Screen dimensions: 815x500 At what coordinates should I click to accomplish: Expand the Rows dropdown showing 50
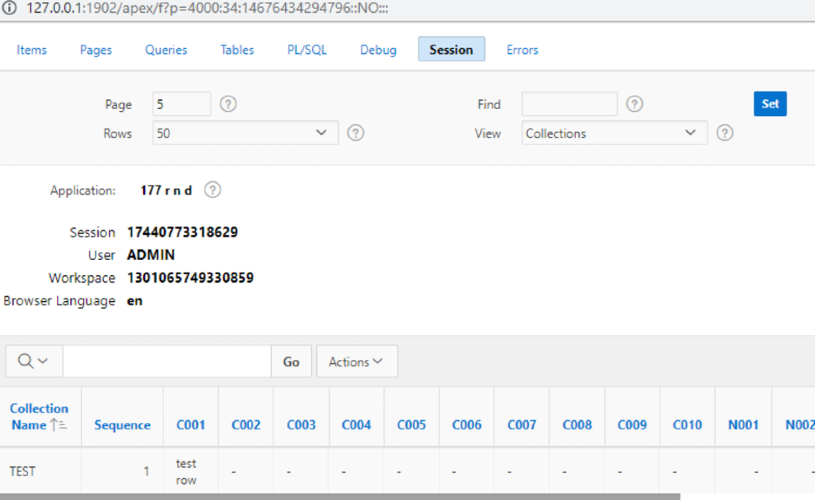coord(246,133)
